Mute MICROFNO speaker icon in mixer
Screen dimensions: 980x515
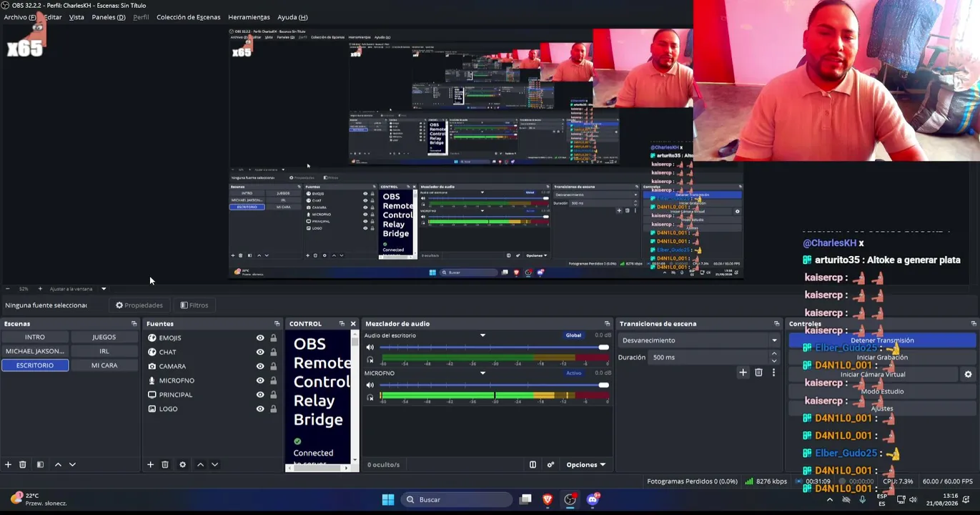[370, 386]
